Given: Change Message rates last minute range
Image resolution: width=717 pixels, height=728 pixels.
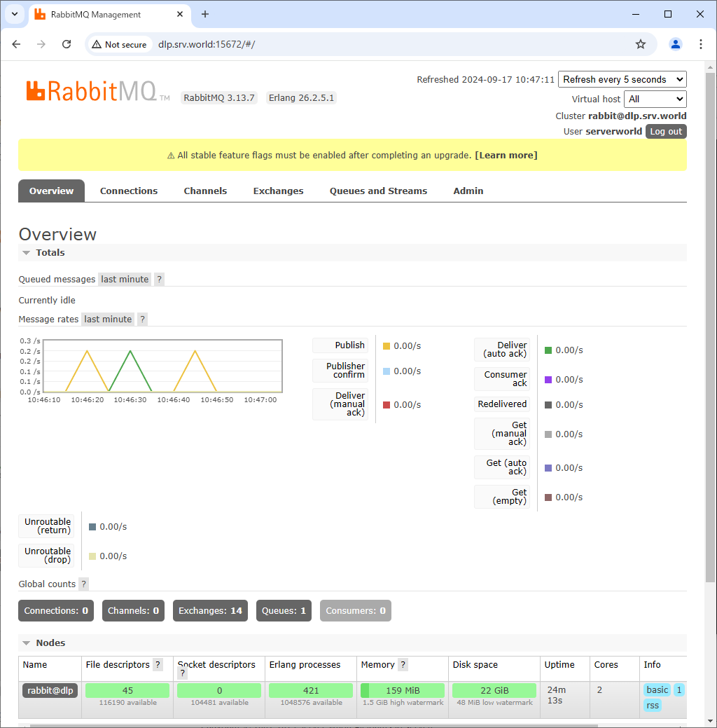Looking at the screenshot, I should (108, 319).
